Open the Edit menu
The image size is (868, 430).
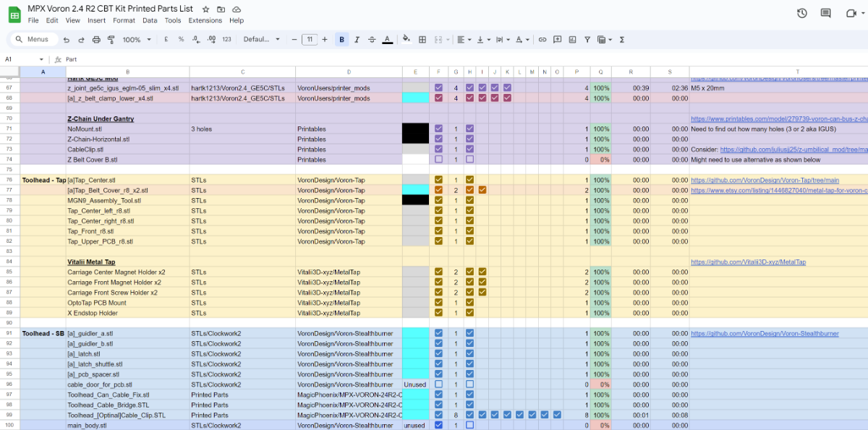click(x=53, y=20)
